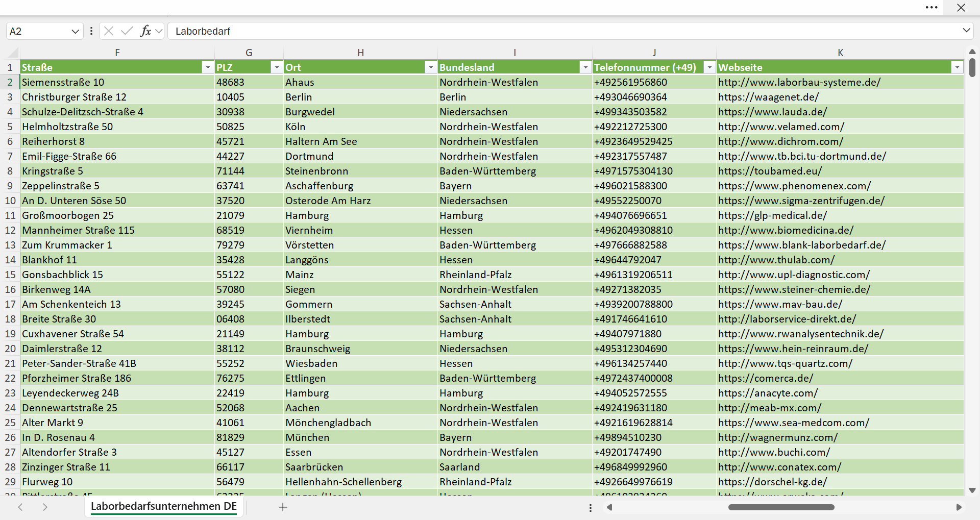Select PLZ cell 10405

click(x=249, y=97)
